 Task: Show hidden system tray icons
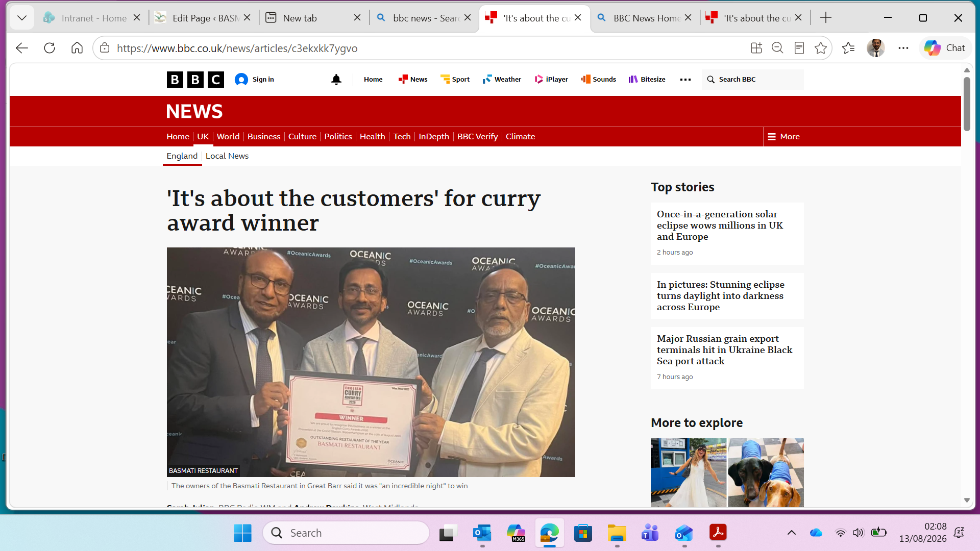[792, 533]
